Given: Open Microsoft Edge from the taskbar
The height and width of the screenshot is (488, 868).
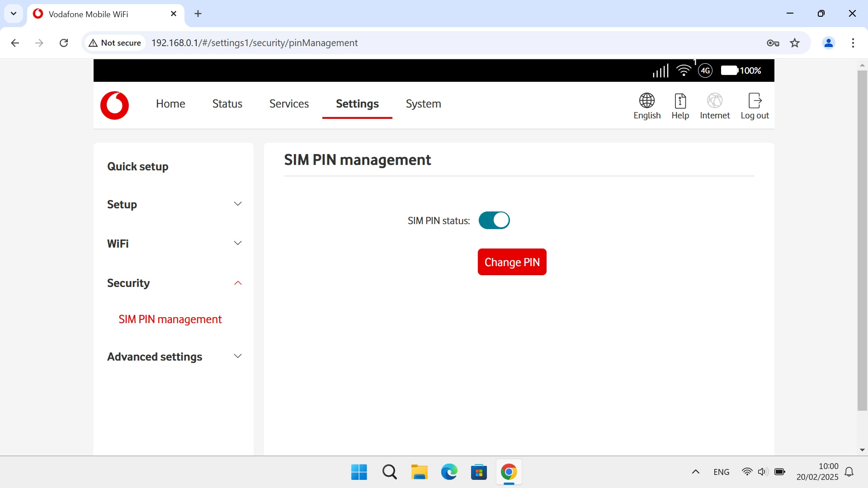Looking at the screenshot, I should click(449, 472).
